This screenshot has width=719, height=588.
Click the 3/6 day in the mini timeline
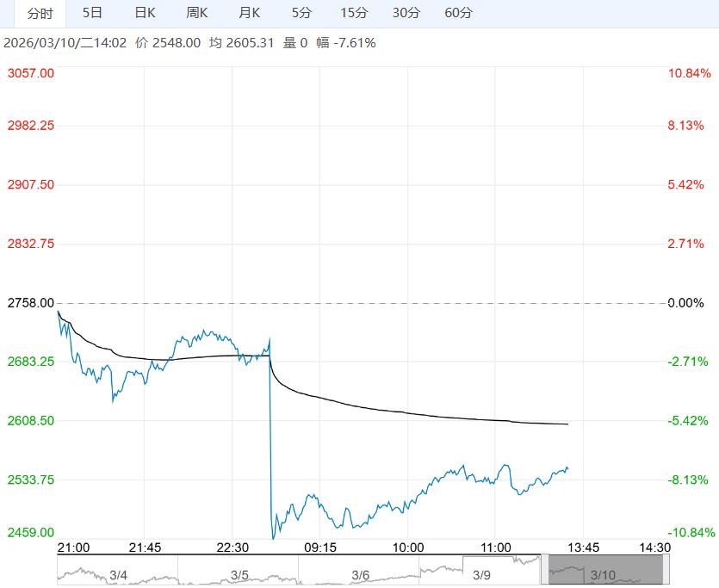(360, 574)
